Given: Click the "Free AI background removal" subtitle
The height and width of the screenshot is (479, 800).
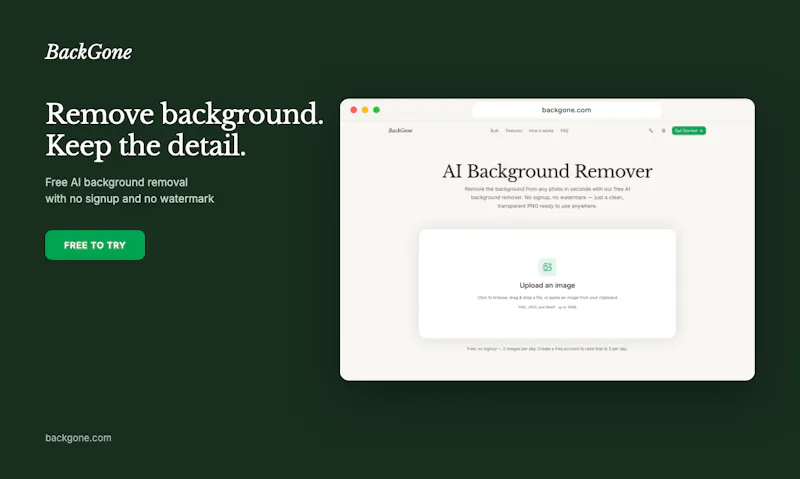Looking at the screenshot, I should [x=116, y=182].
